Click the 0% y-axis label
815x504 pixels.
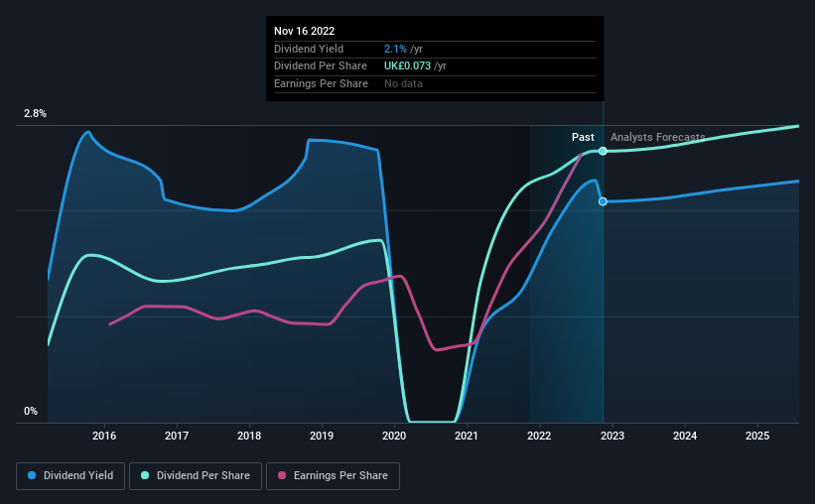coord(31,411)
